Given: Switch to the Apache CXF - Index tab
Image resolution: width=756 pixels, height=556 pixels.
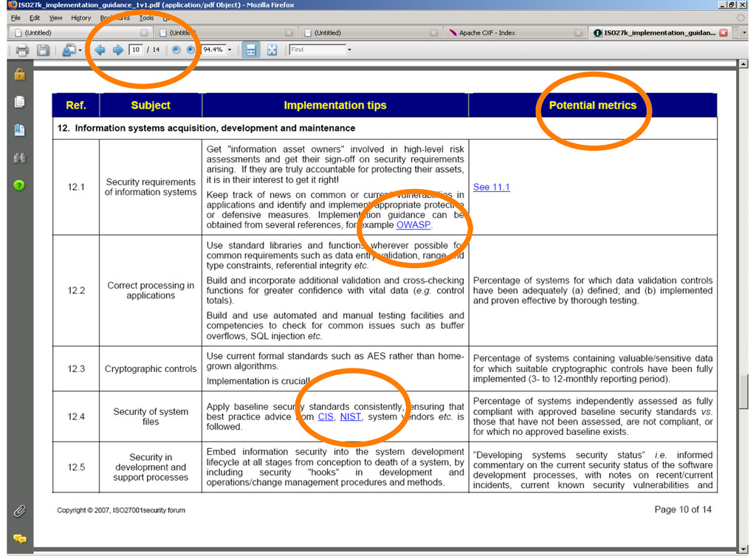Looking at the screenshot, I should [515, 32].
